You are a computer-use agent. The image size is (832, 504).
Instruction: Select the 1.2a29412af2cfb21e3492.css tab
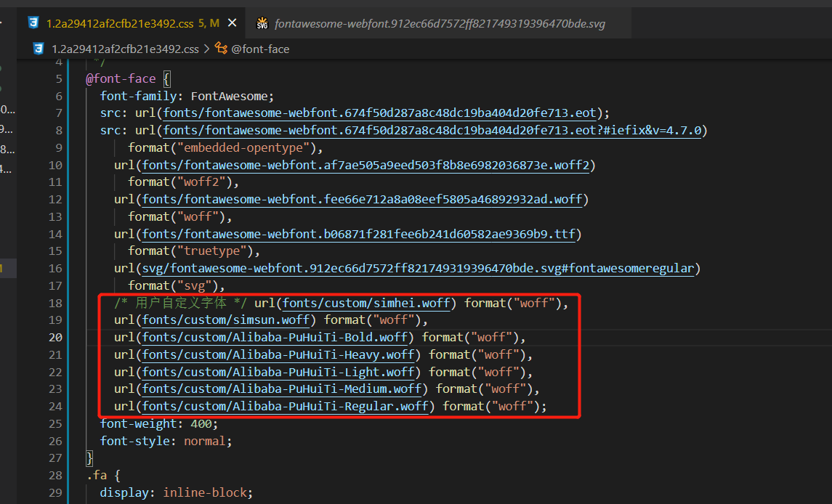(116, 23)
